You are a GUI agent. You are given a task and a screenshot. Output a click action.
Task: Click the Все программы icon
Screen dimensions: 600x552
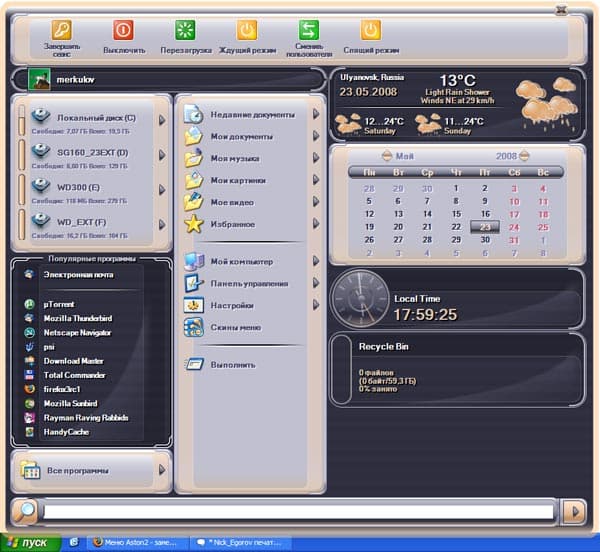(x=31, y=470)
